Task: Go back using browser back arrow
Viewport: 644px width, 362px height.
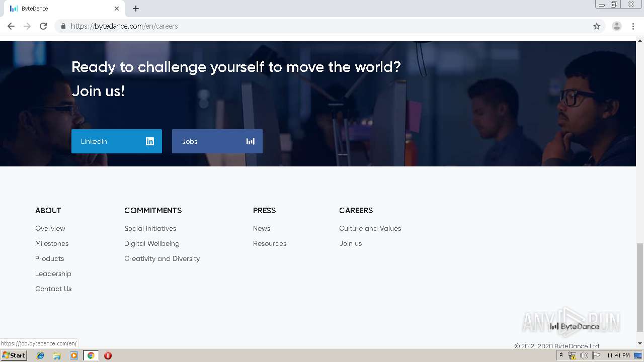Action: (x=11, y=26)
